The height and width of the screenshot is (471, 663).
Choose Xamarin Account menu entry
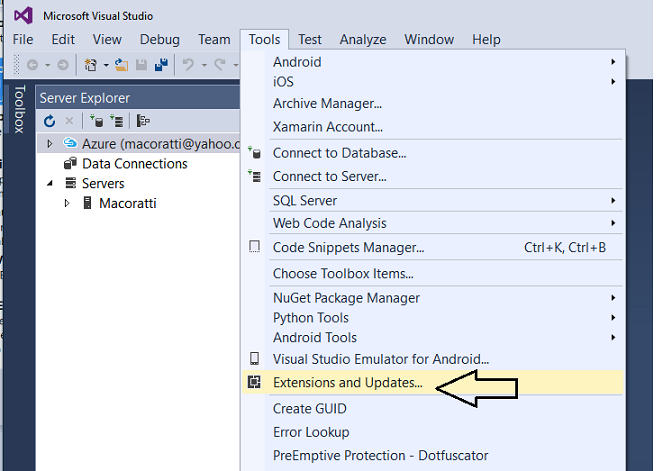point(433,127)
